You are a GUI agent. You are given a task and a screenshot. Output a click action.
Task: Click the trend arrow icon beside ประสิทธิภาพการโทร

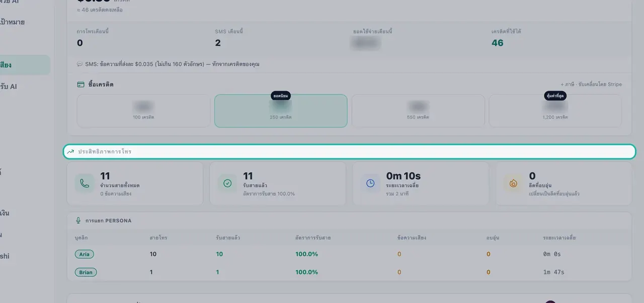(71, 151)
